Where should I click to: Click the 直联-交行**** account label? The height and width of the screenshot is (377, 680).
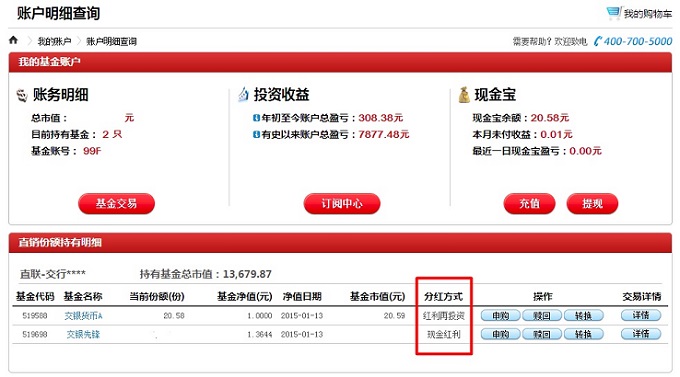pos(53,274)
